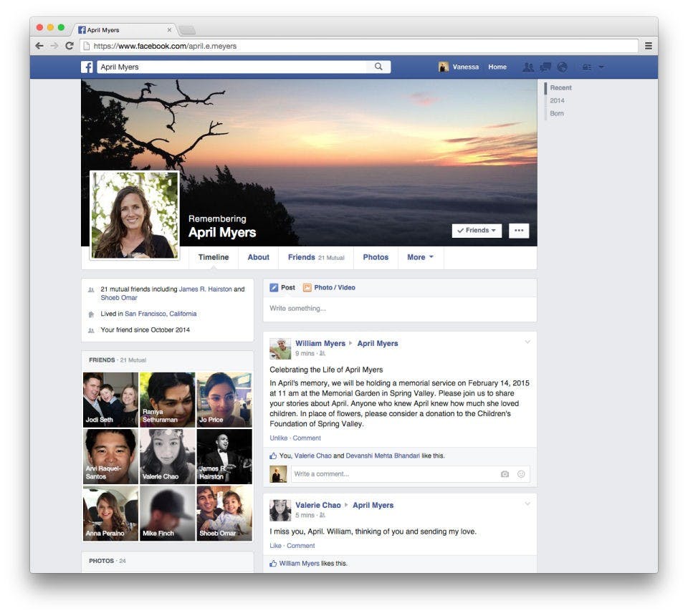Open friend requests in the top bar
Image resolution: width=688 pixels, height=616 pixels.
[x=528, y=67]
